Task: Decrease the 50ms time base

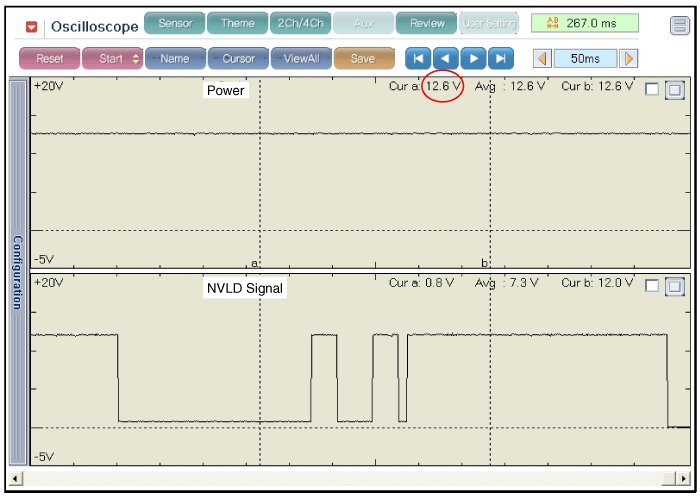Action: pyautogui.click(x=543, y=59)
